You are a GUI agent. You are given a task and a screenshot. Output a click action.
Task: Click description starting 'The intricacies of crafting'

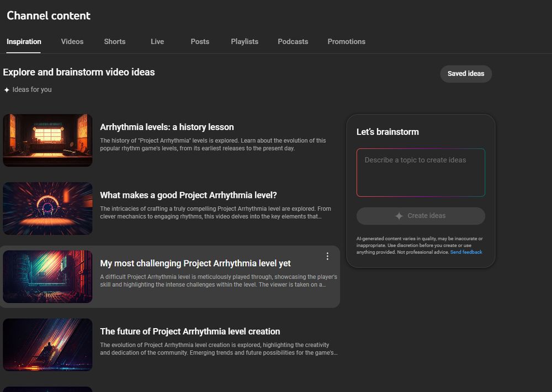tap(215, 213)
